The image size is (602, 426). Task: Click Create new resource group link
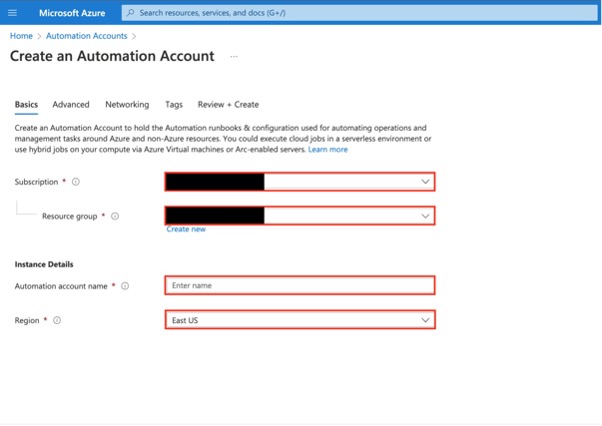[186, 229]
